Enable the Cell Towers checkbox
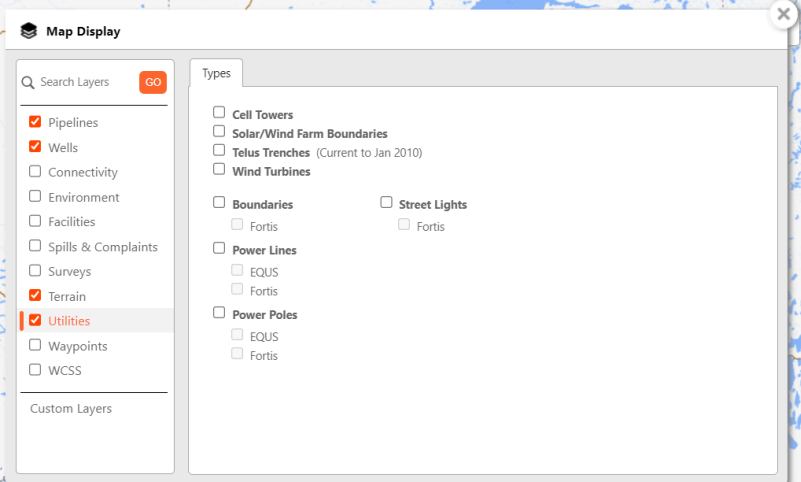The image size is (801, 482). coord(219,113)
